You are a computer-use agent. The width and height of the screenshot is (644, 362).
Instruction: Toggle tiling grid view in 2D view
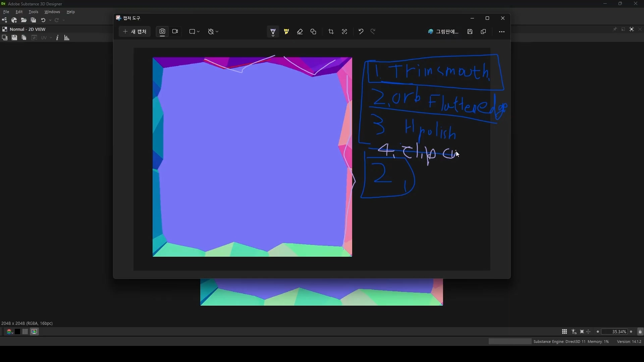(565, 332)
